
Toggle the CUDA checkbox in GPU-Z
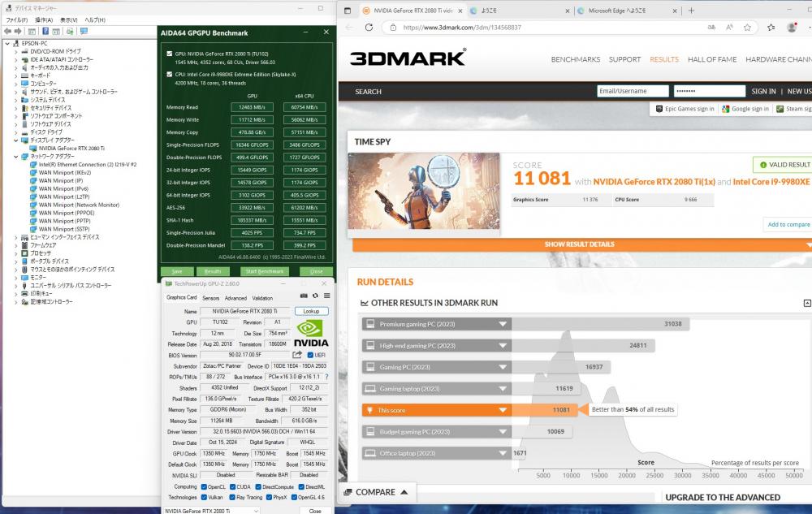(x=233, y=487)
